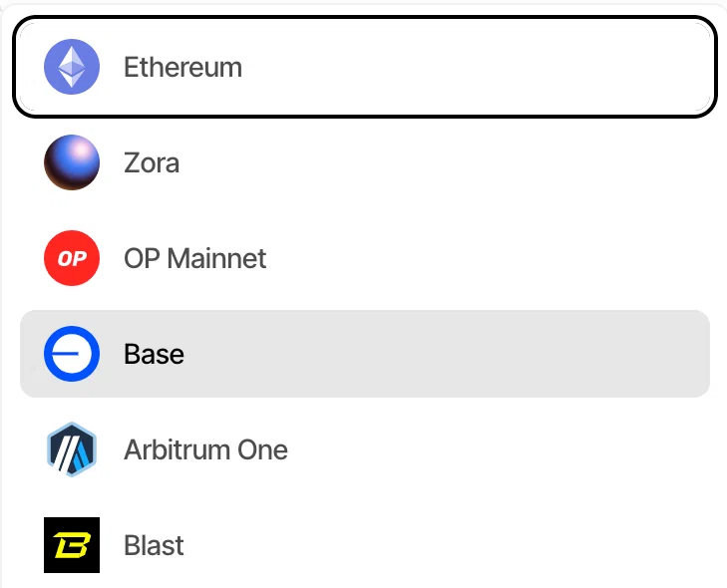The width and height of the screenshot is (727, 588).
Task: Click the Arbitrum One hexagon icon
Action: (x=72, y=449)
